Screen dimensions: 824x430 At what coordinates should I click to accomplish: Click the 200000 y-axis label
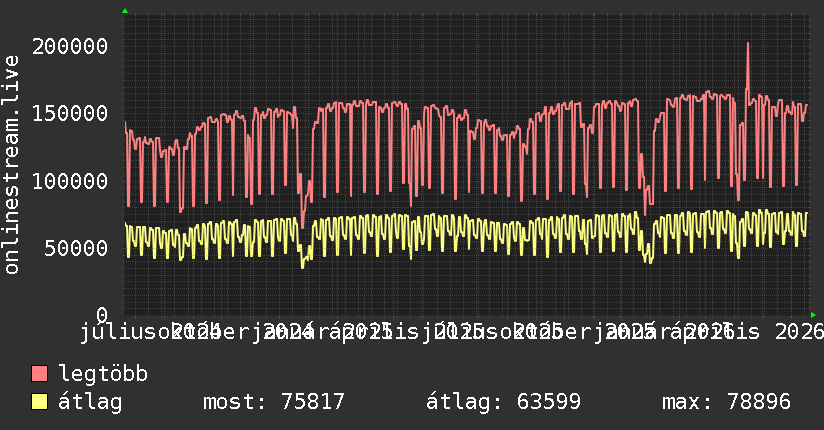point(70,47)
